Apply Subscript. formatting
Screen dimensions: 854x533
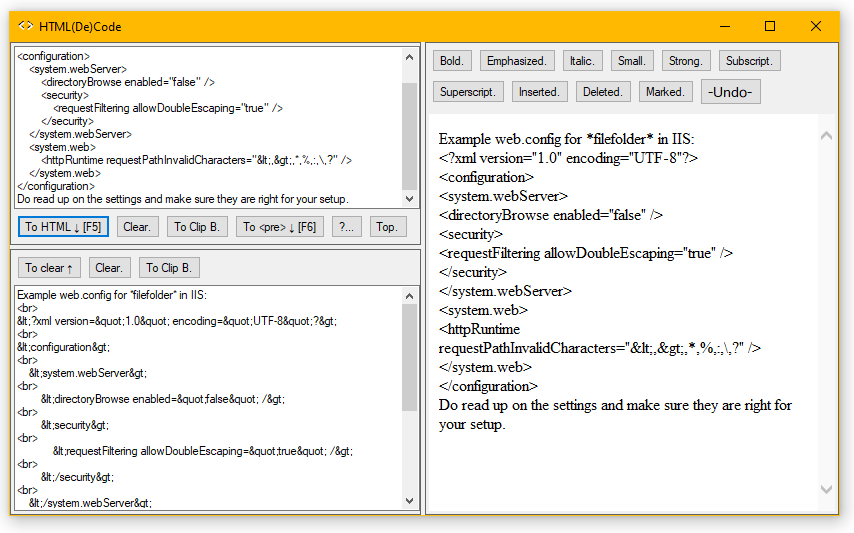[749, 60]
